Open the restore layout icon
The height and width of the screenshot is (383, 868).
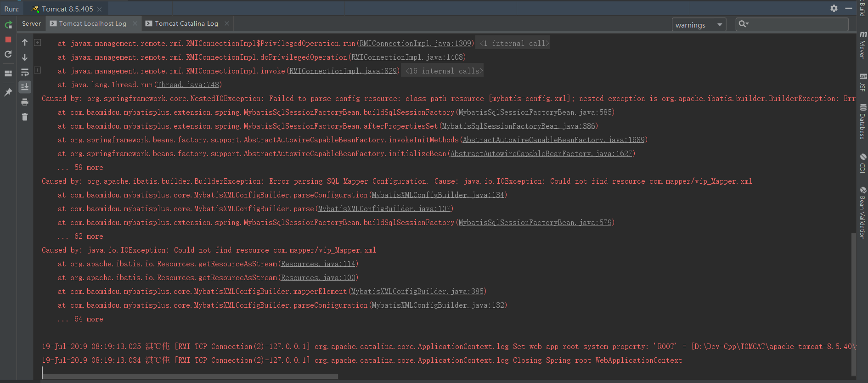[8, 73]
